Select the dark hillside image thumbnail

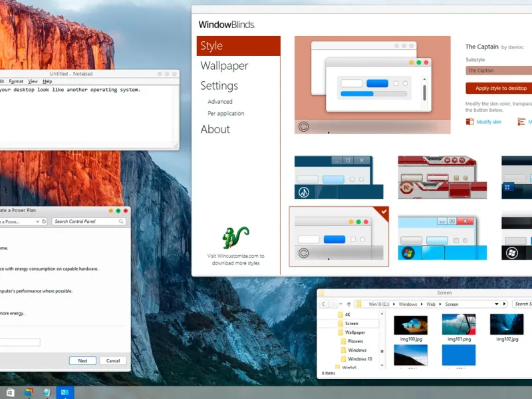pyautogui.click(x=411, y=355)
